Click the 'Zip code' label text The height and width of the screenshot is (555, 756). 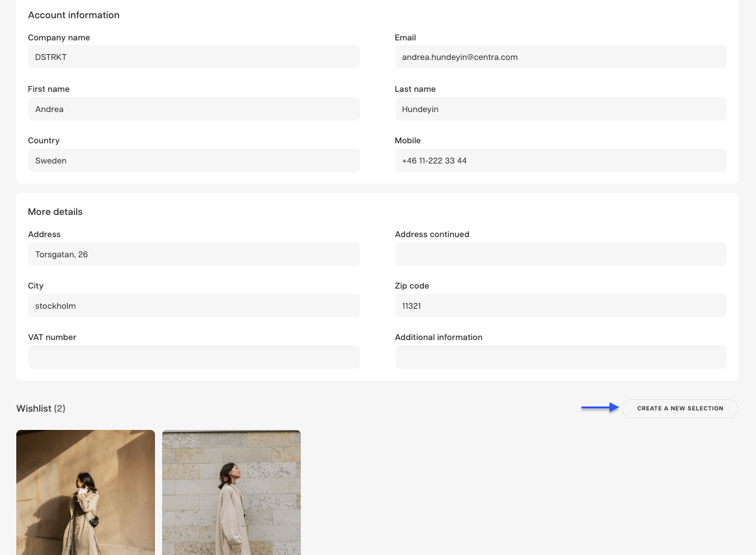point(412,286)
